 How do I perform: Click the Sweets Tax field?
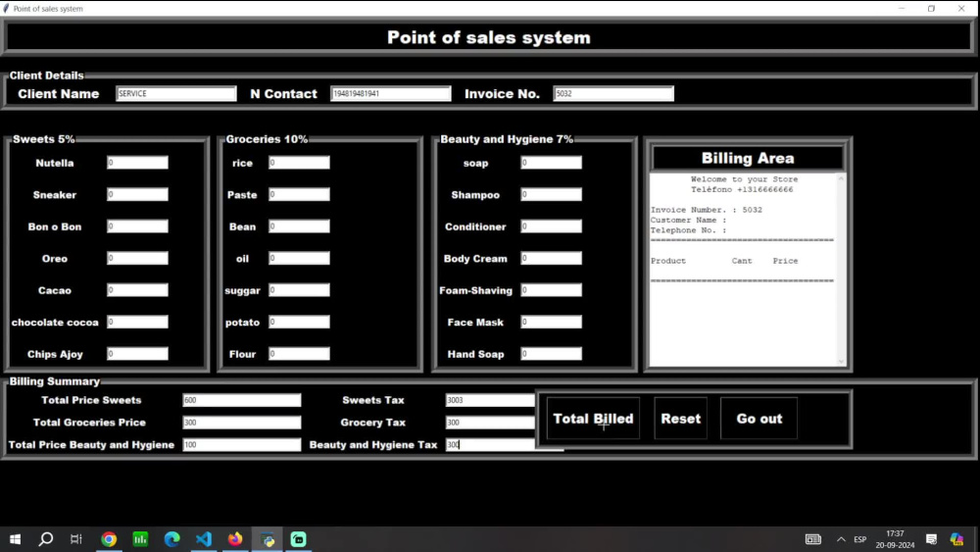[x=491, y=400]
